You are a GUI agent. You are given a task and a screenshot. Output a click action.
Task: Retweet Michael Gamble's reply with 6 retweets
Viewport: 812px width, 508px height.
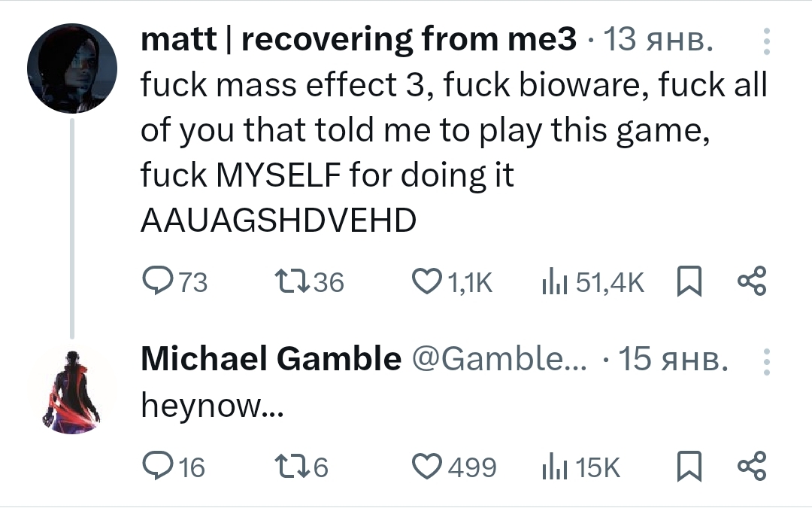pos(301,466)
